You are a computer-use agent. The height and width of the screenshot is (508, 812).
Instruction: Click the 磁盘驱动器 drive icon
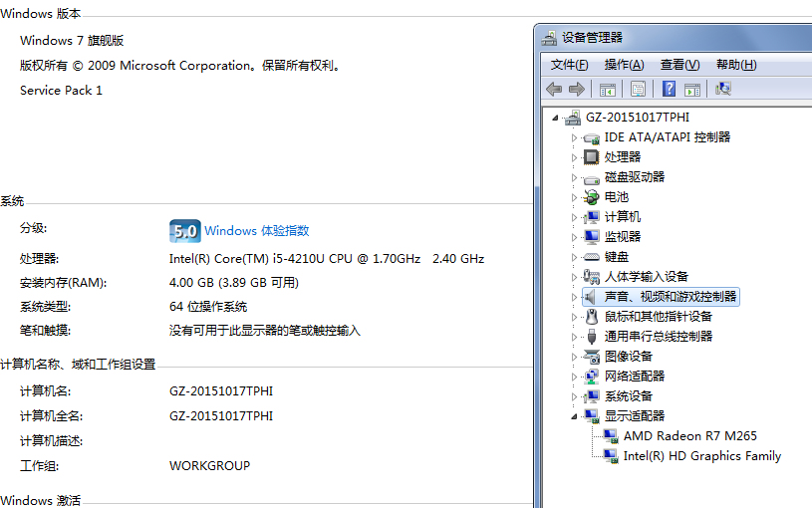pos(591,179)
